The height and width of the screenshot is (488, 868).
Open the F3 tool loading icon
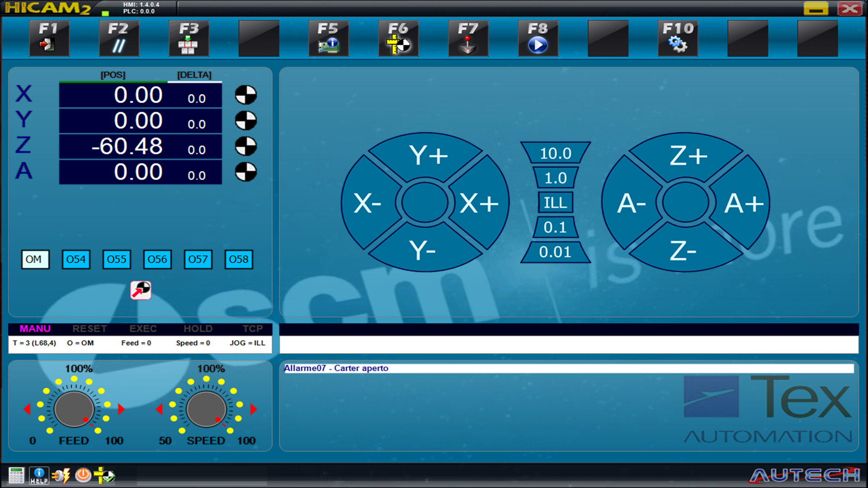point(189,38)
